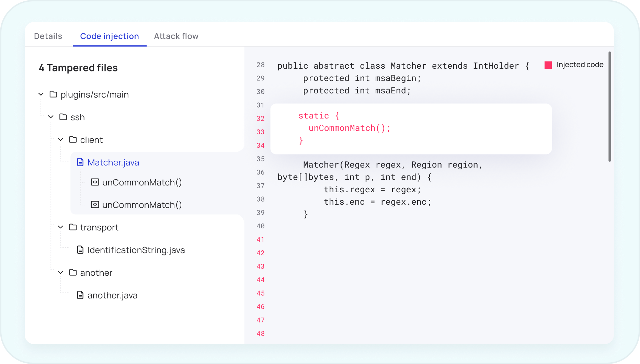Open the another.java file name
The width and height of the screenshot is (640, 364).
coord(112,296)
